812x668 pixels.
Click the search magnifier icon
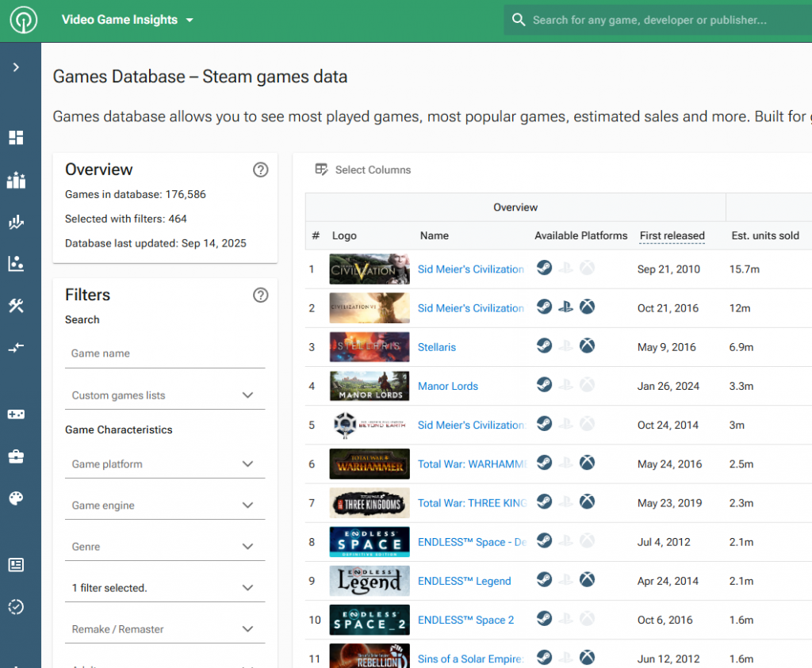(x=519, y=20)
